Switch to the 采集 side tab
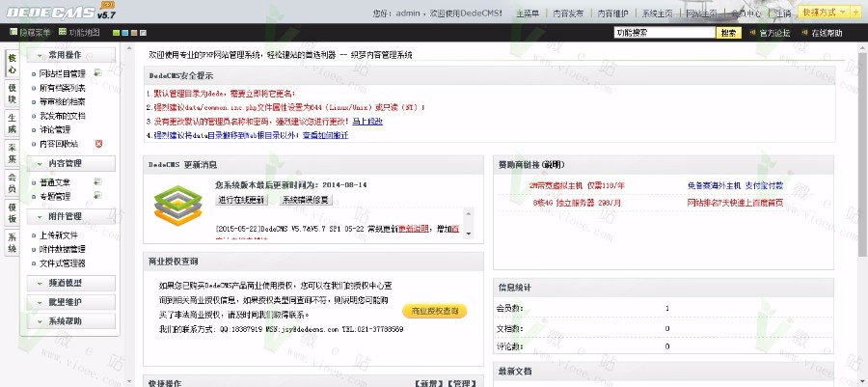 (x=13, y=153)
